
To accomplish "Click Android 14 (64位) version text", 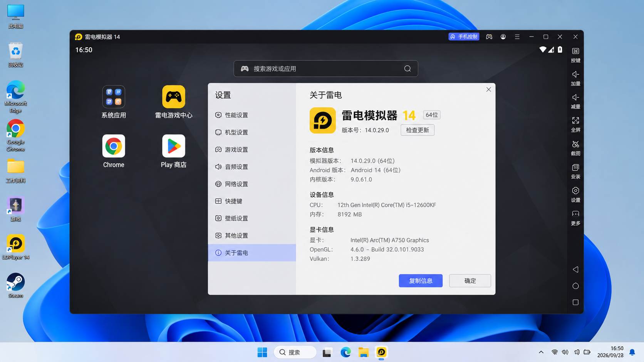I will pos(376,170).
